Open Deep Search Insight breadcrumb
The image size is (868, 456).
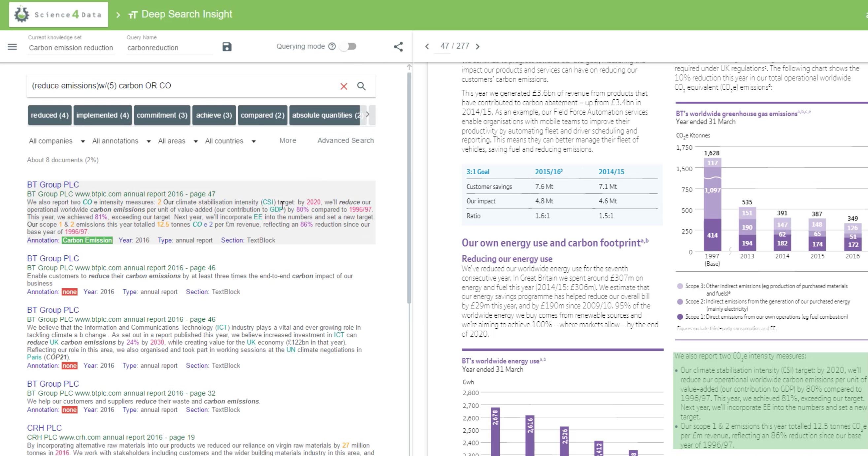(x=180, y=14)
